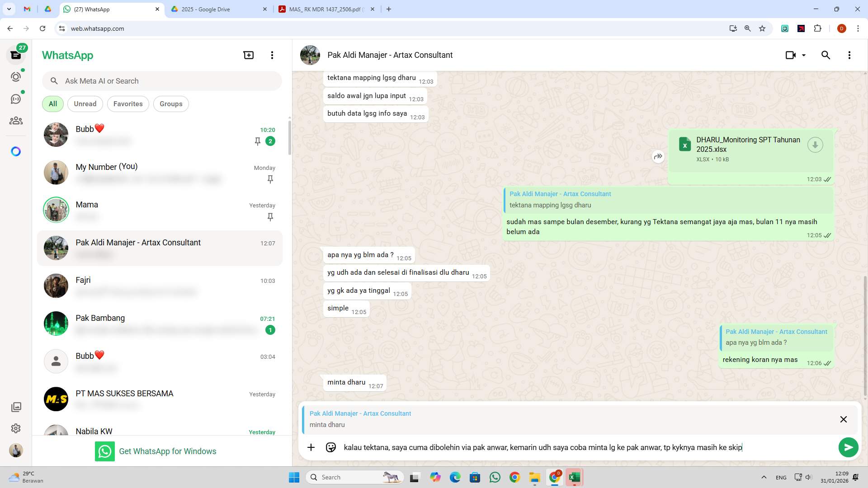Switch to the MAS_RK MDR PDF tab
The image size is (868, 488).
tap(323, 9)
